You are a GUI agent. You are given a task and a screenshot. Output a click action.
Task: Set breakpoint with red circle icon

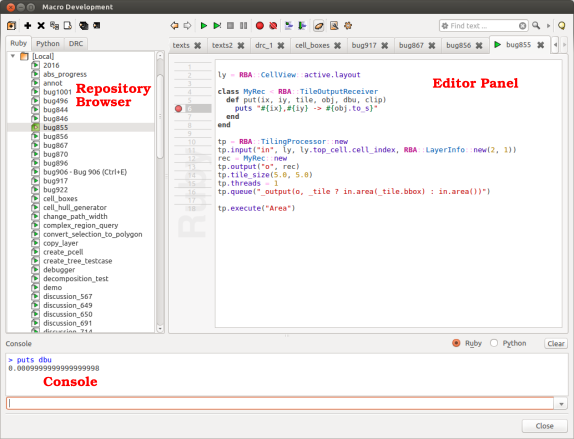(x=260, y=26)
